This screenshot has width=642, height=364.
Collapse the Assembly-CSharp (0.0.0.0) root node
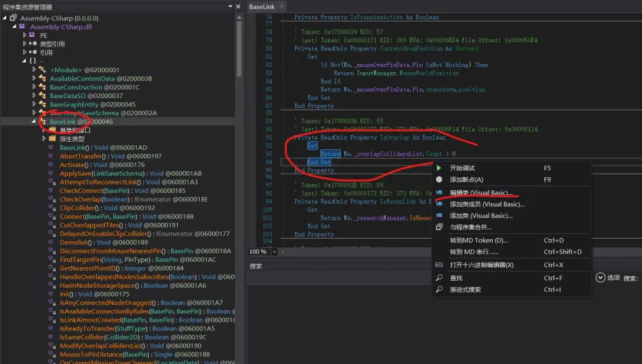5,18
